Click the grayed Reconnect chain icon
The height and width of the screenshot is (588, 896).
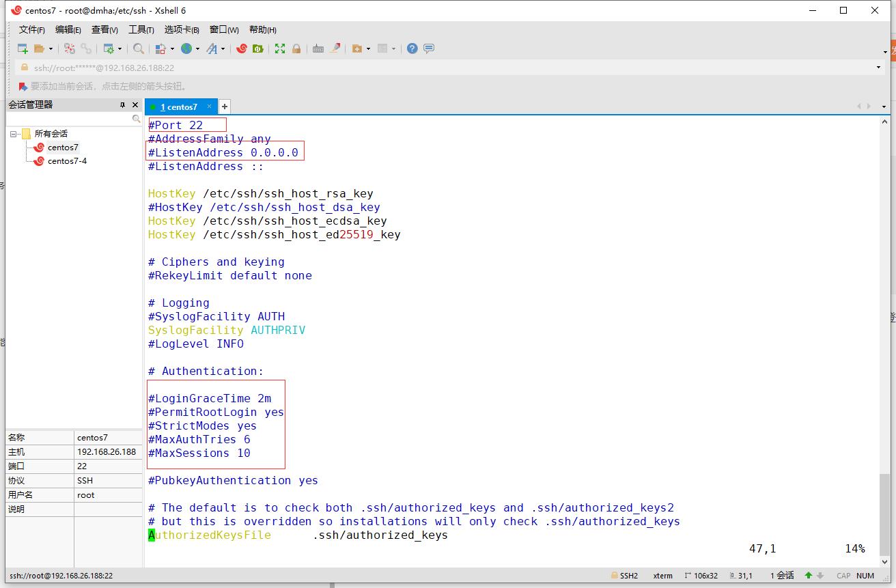[x=86, y=48]
